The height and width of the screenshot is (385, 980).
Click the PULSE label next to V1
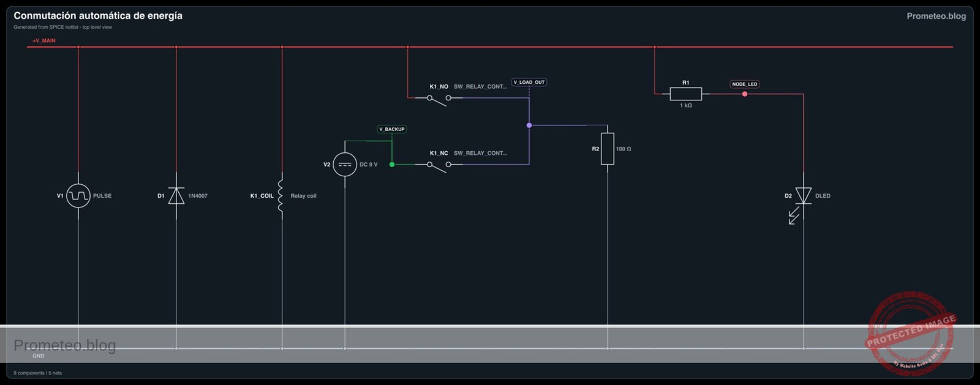point(102,196)
